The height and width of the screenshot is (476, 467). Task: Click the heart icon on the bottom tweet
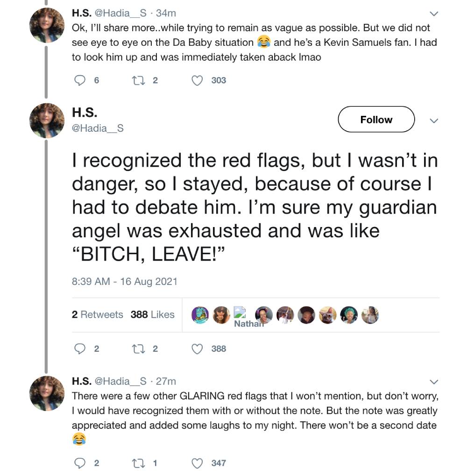click(x=197, y=463)
